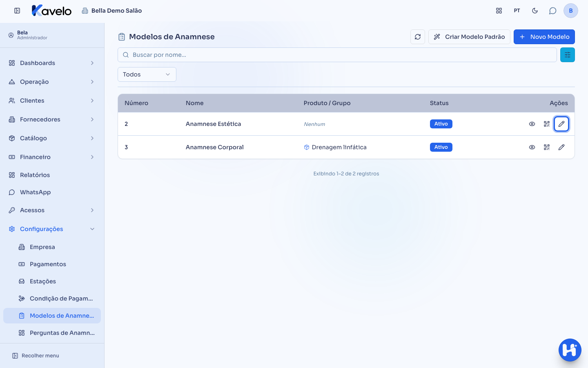Show QR code for Anamnese Estética

547,124
